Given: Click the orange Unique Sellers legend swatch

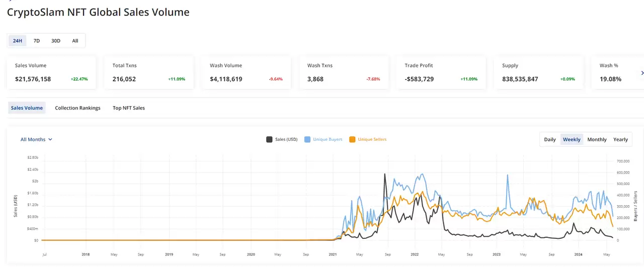Looking at the screenshot, I should tap(352, 139).
